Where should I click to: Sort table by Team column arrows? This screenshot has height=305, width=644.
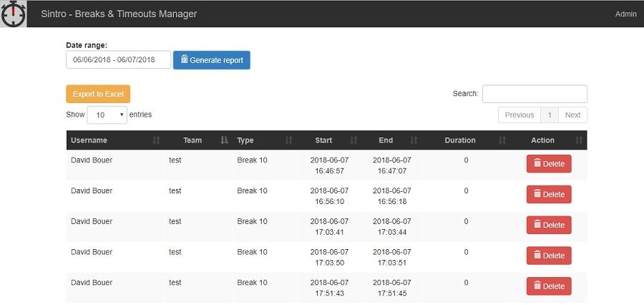[x=224, y=140]
